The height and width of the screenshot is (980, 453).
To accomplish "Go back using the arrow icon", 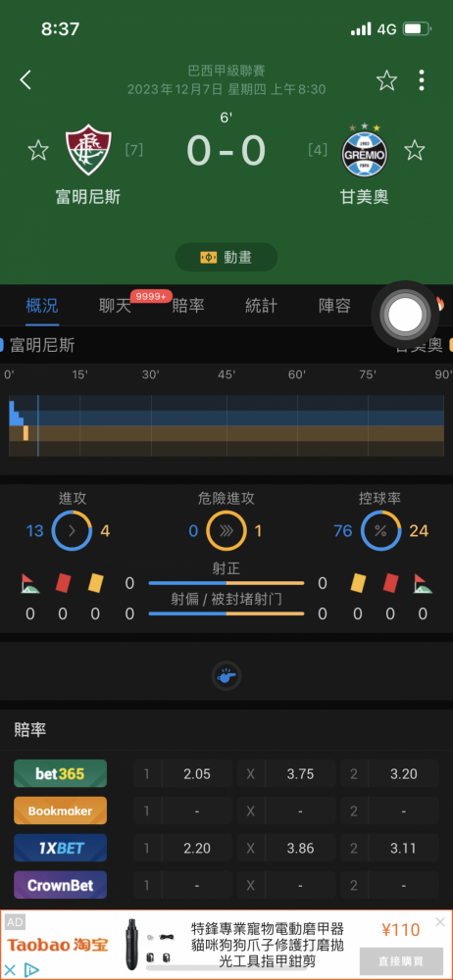I will [x=25, y=80].
